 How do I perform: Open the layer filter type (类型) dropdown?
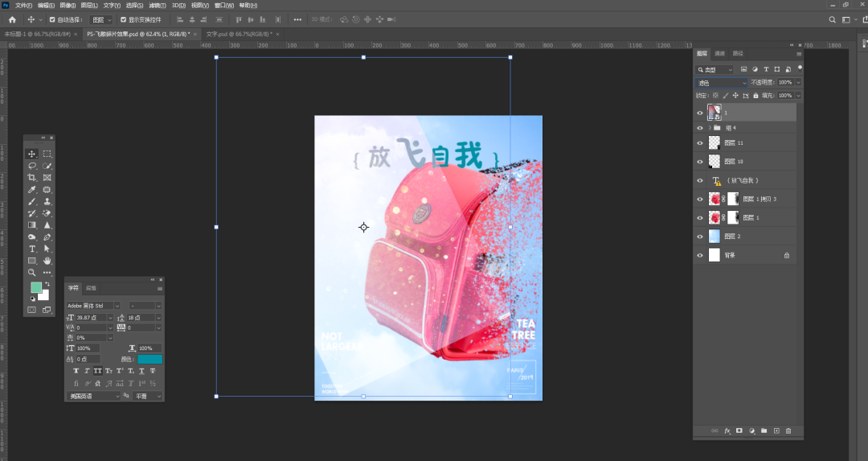tap(714, 69)
